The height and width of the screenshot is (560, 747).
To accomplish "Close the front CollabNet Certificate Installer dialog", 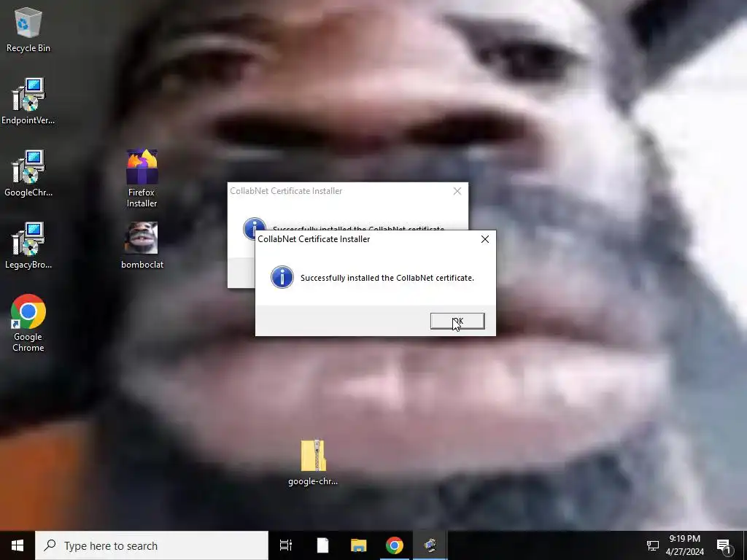I will (485, 239).
